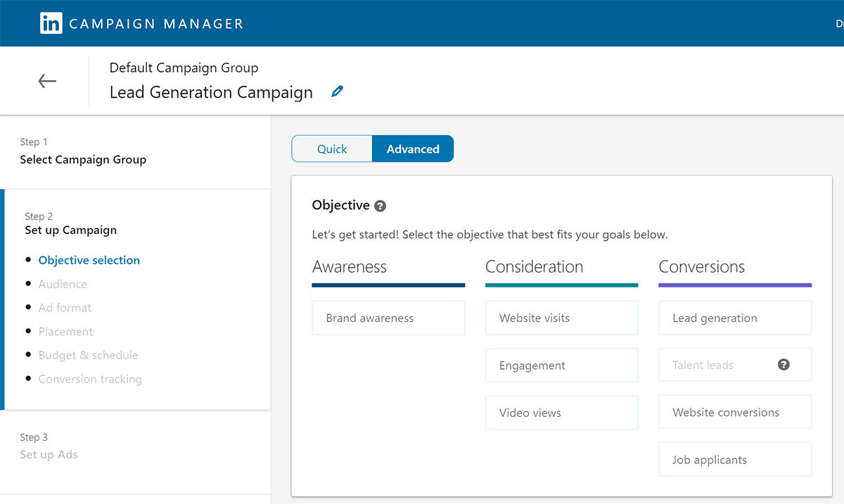Pick the Video views objective
This screenshot has width=844, height=504.
[x=561, y=412]
